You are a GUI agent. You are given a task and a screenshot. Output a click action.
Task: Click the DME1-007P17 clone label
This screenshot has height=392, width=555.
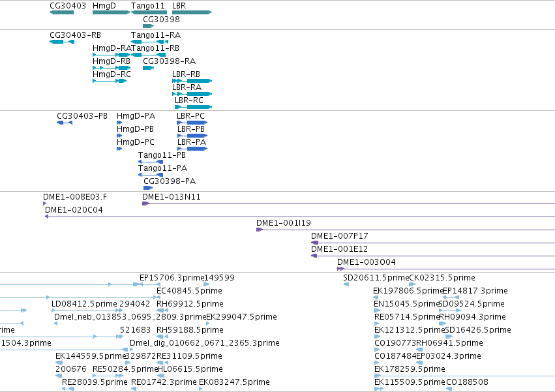click(339, 236)
